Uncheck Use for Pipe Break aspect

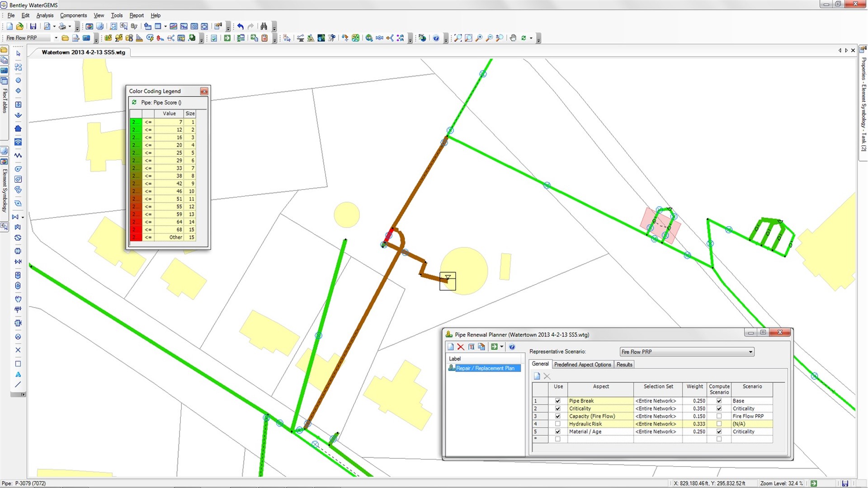(x=557, y=401)
